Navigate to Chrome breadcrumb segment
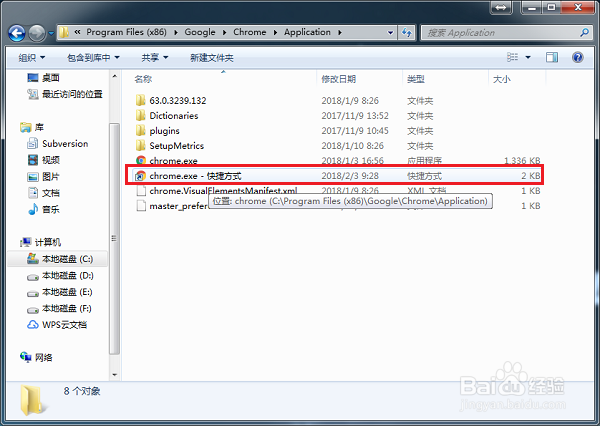The width and height of the screenshot is (600, 426). pyautogui.click(x=249, y=32)
